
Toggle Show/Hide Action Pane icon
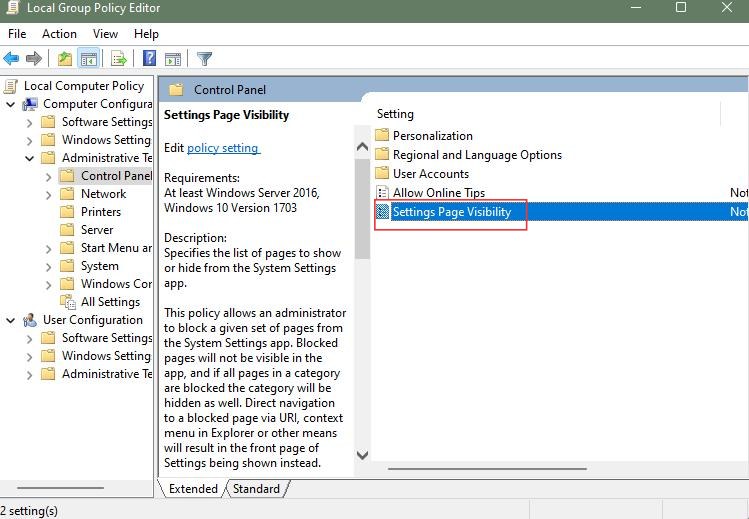[x=173, y=59]
